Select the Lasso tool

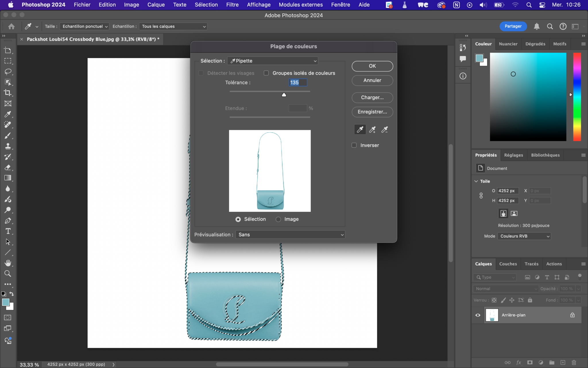(8, 72)
